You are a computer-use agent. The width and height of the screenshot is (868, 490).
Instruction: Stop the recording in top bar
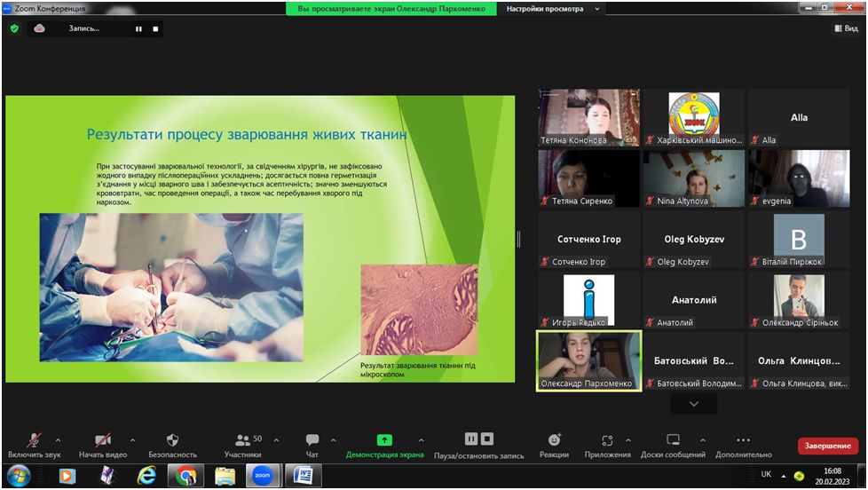(155, 28)
